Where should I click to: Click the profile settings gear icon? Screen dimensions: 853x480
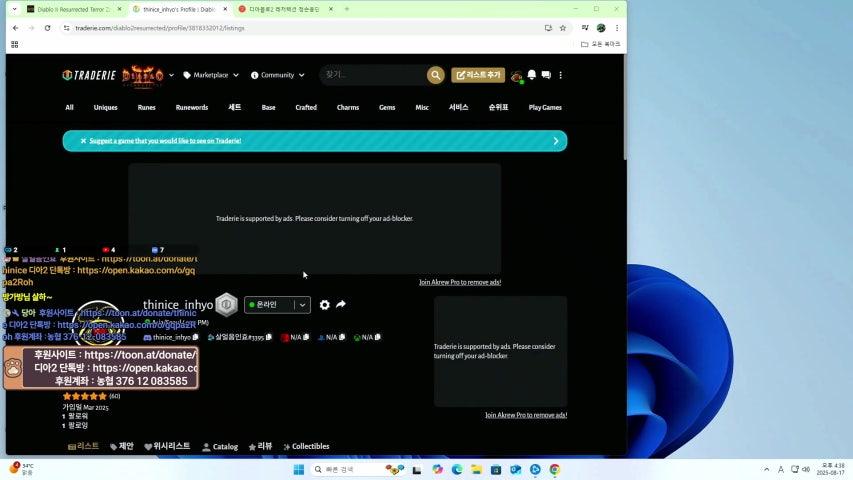point(324,305)
